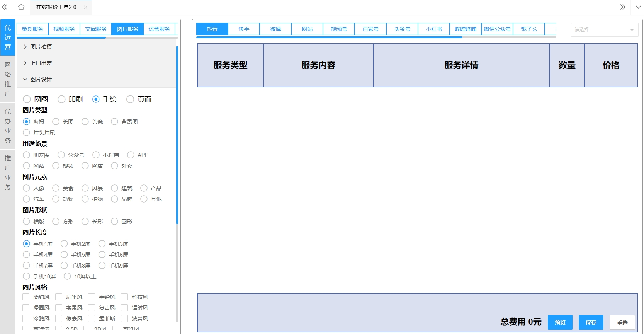Click the left panel vertical scrollbar
The width and height of the screenshot is (644, 334).
click(x=177, y=135)
